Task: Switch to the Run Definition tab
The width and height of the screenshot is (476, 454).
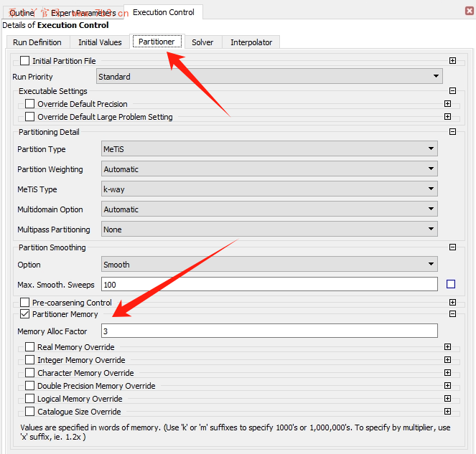Action: 37,42
